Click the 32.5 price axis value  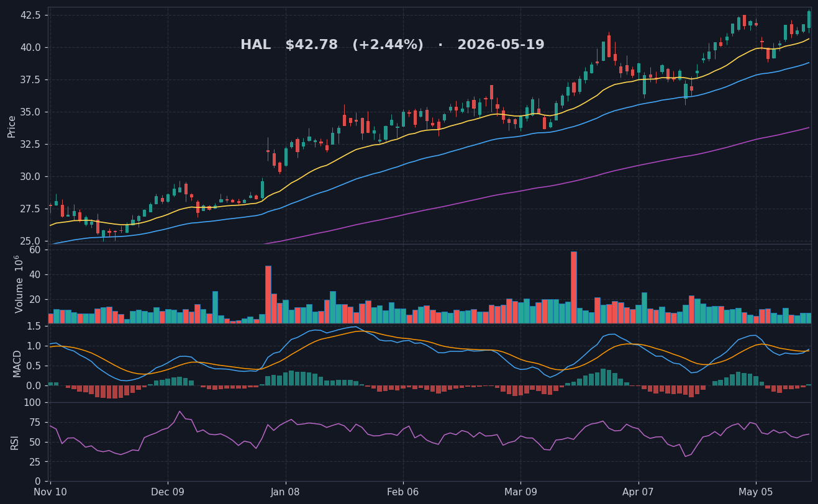30,144
